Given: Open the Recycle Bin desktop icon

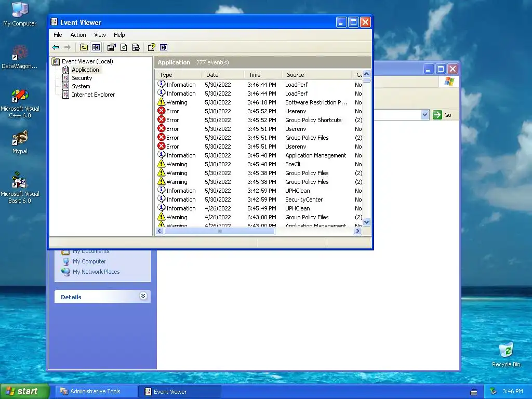Looking at the screenshot, I should tap(506, 354).
